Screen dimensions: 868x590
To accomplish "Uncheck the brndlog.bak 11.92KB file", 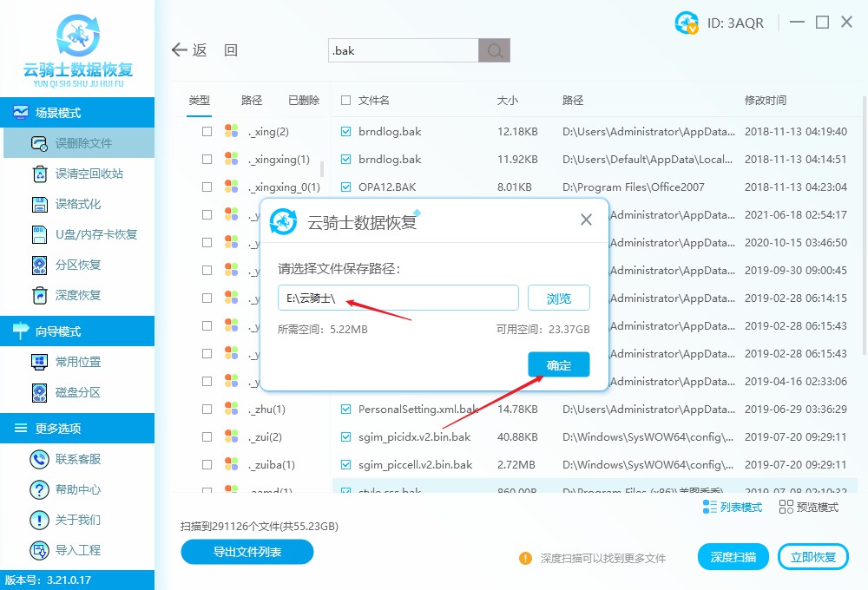I will point(346,160).
